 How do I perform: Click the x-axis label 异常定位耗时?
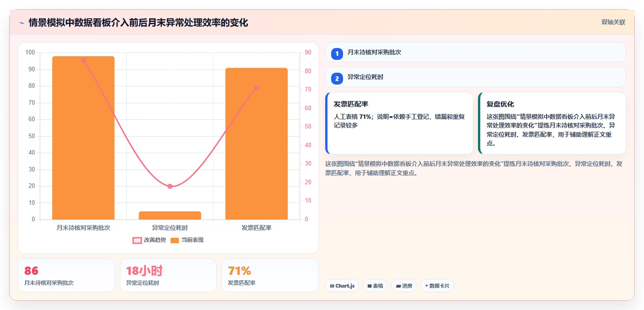pyautogui.click(x=170, y=227)
